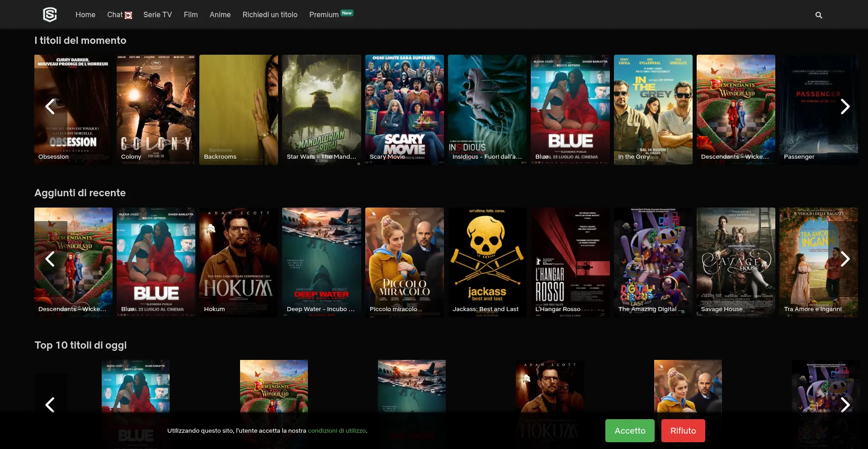Open Descendants poster in Aggiunti di recente
This screenshot has width=868, height=449.
(74, 262)
